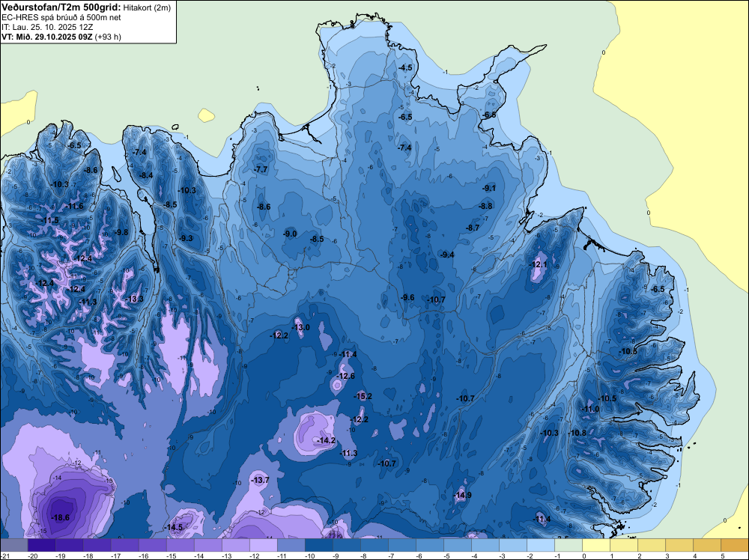Click the -9.3 temperature label

(186, 238)
